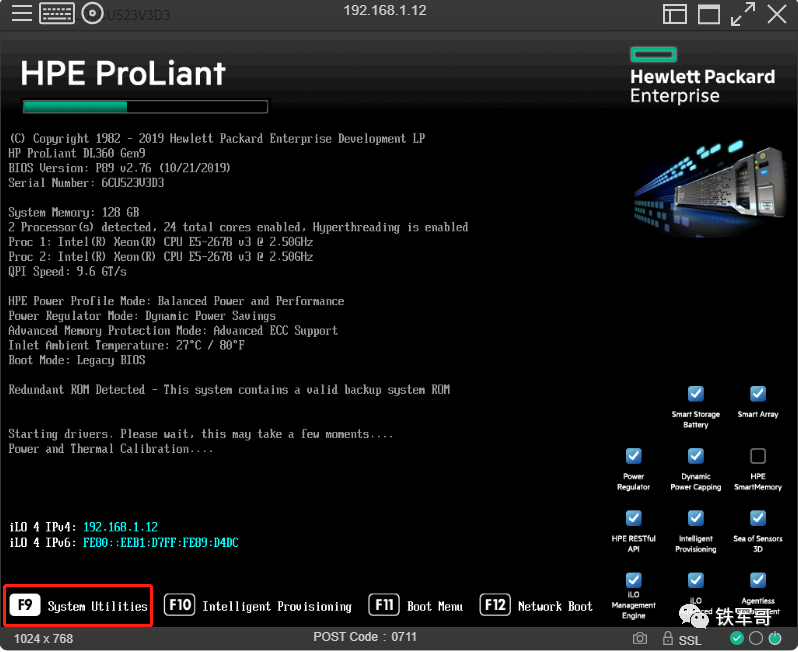Click the unchecked HPE SmartMemory checkbox
Viewport: 798px width, 652px height.
point(758,456)
